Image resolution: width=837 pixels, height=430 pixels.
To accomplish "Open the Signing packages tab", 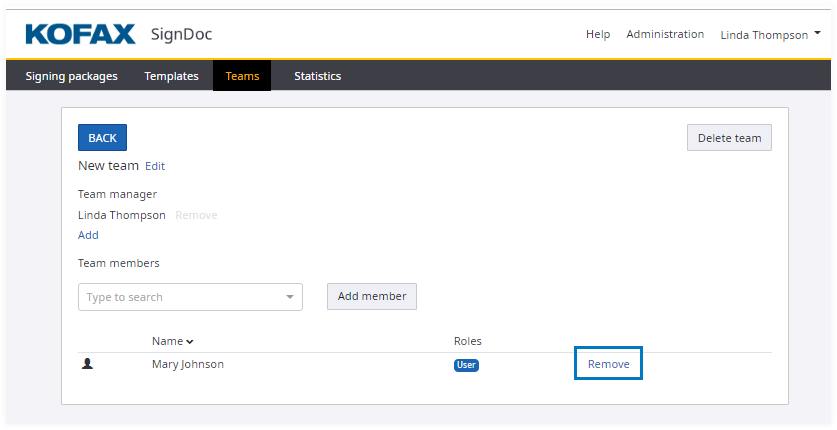I will (x=71, y=76).
